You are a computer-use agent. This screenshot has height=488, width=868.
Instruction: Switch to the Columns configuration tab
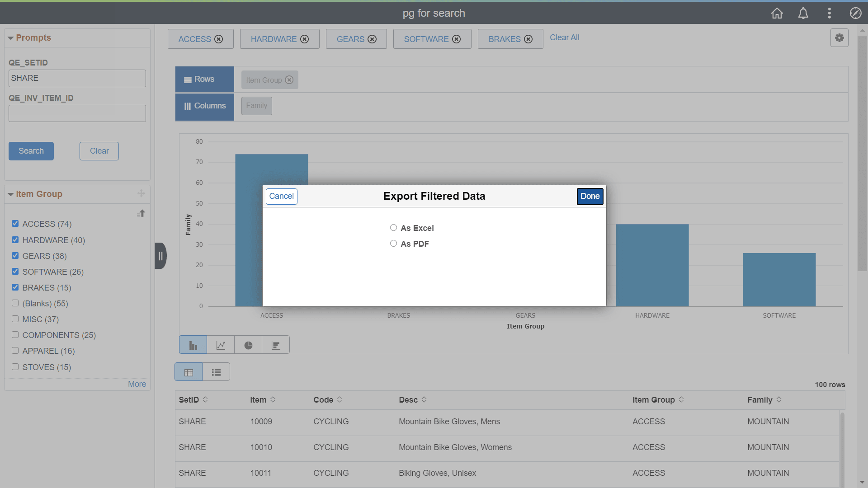tap(204, 106)
